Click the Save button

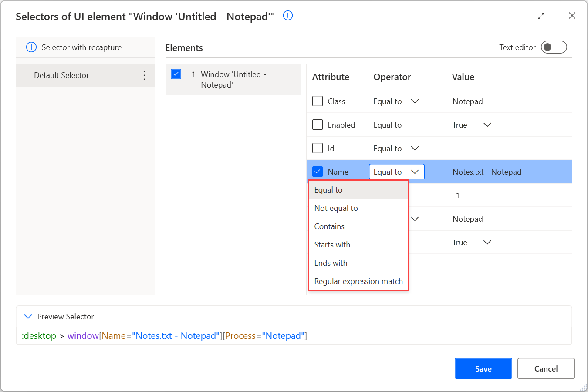[x=483, y=368]
